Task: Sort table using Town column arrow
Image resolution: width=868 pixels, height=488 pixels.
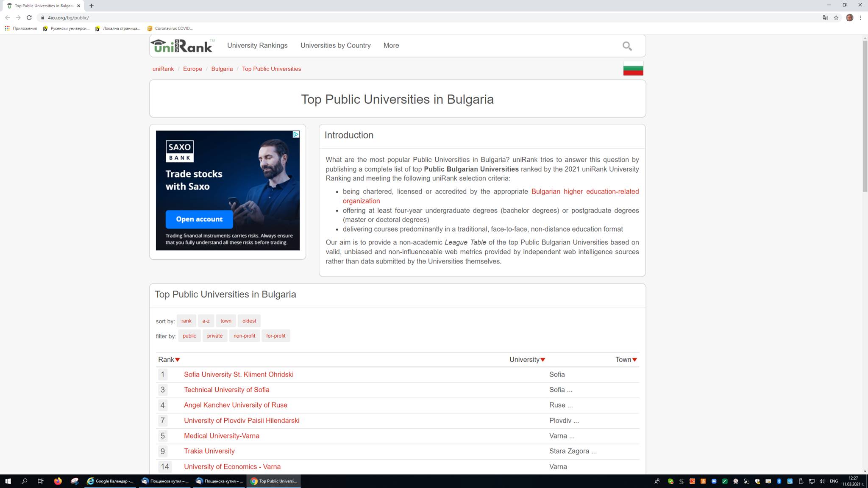Action: [634, 360]
